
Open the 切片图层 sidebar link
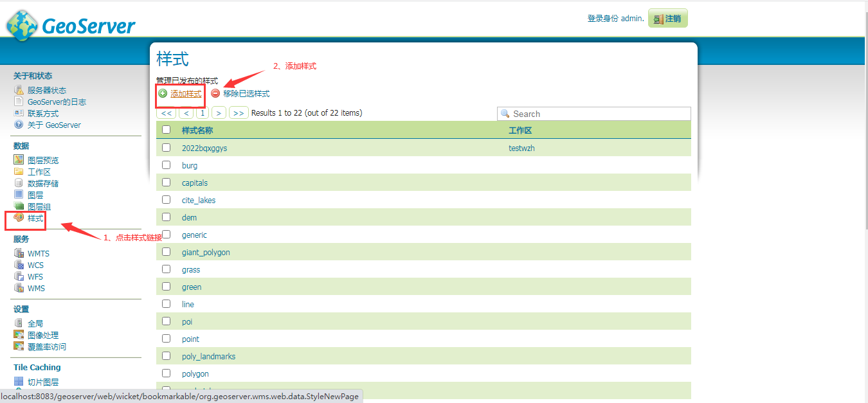(43, 382)
